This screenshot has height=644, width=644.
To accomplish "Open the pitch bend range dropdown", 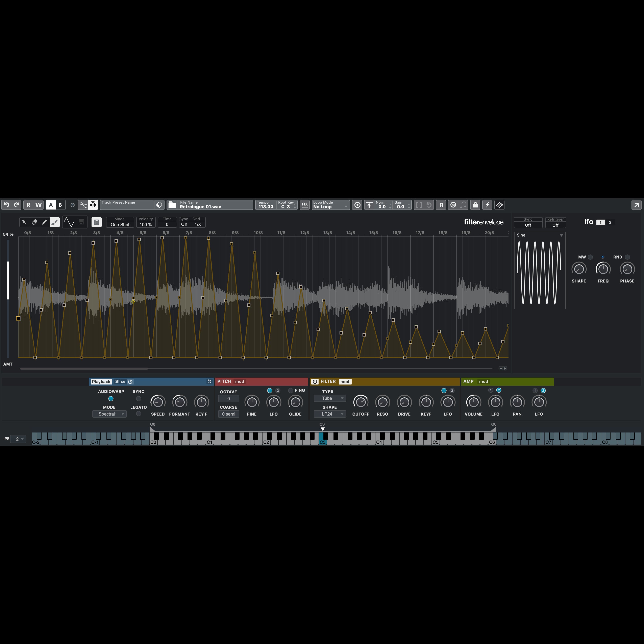I will click(18, 439).
